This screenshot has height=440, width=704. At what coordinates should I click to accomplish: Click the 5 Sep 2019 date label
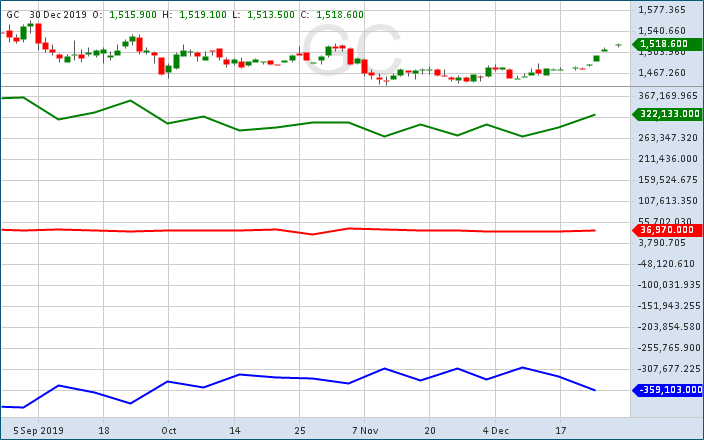(38, 431)
